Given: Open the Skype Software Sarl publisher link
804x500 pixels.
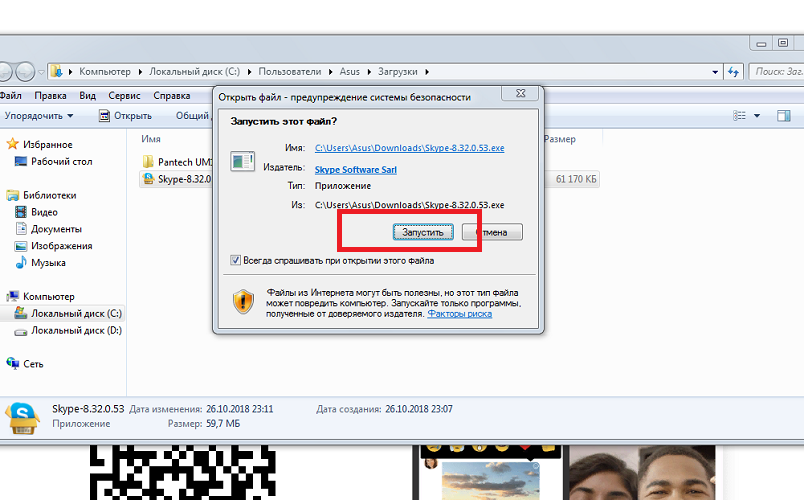Looking at the screenshot, I should (355, 170).
